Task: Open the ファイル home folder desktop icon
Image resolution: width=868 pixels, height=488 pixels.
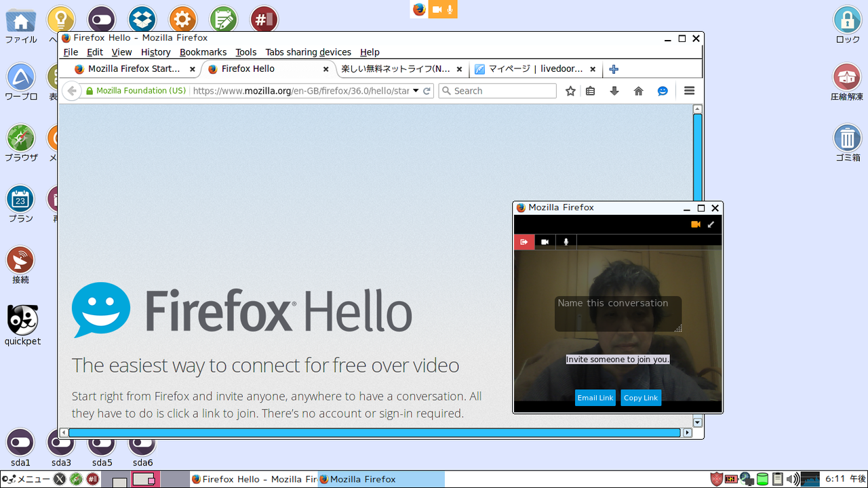Action: tap(21, 20)
